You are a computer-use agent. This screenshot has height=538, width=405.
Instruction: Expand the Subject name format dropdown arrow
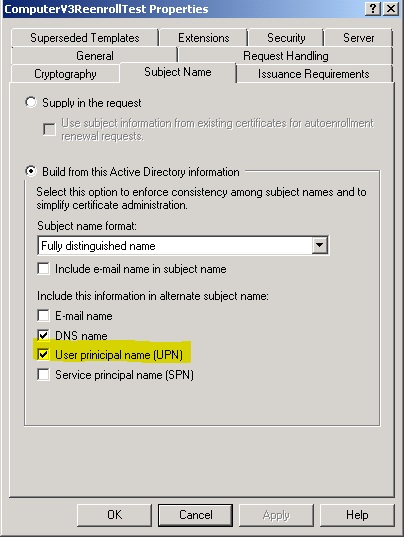tap(320, 245)
